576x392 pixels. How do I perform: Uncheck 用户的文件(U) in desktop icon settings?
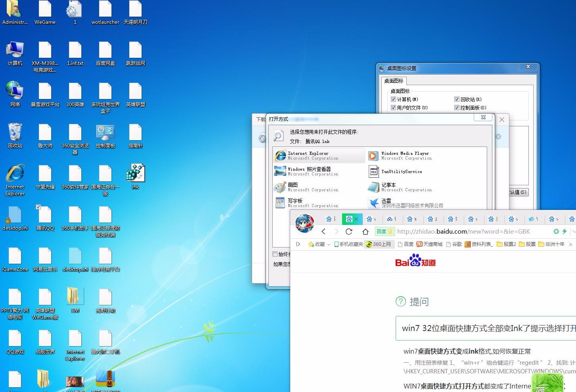point(393,108)
